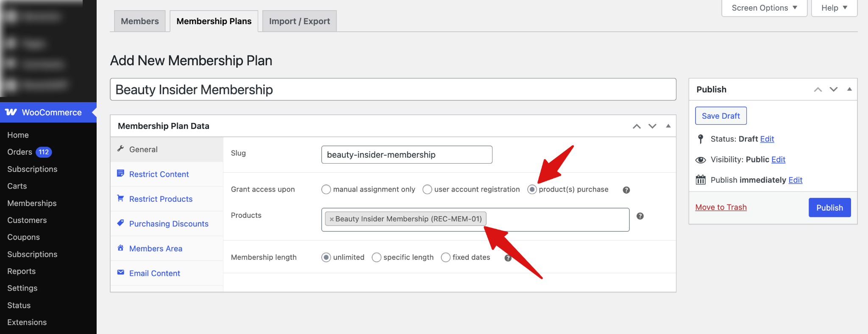Image resolution: width=868 pixels, height=334 pixels.
Task: Click help icon next to Membership length options
Action: pos(508,258)
